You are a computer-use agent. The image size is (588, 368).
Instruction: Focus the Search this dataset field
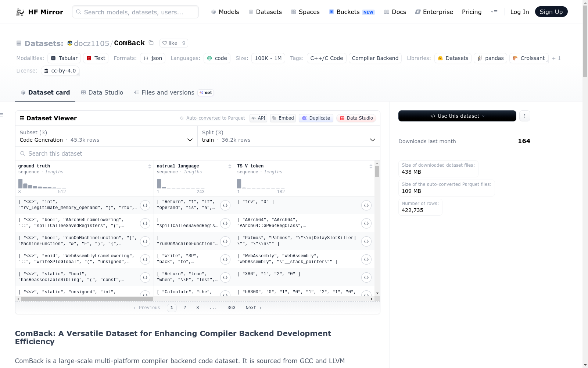198,153
